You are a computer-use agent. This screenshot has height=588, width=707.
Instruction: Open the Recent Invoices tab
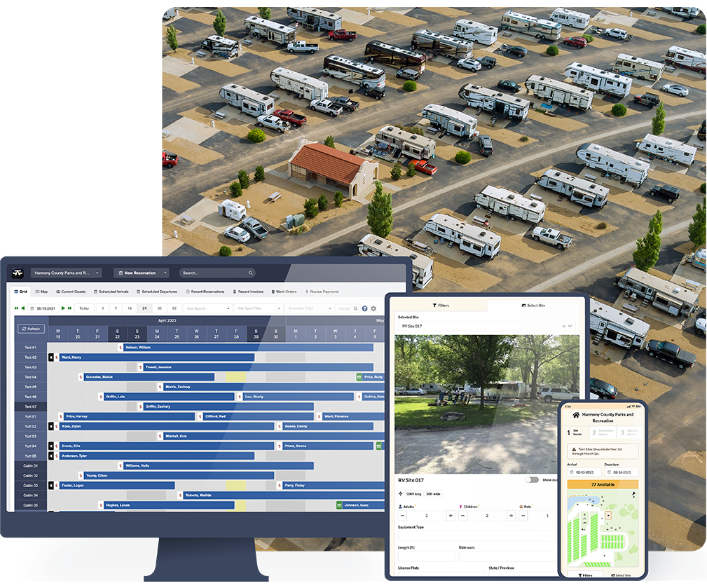pos(249,292)
